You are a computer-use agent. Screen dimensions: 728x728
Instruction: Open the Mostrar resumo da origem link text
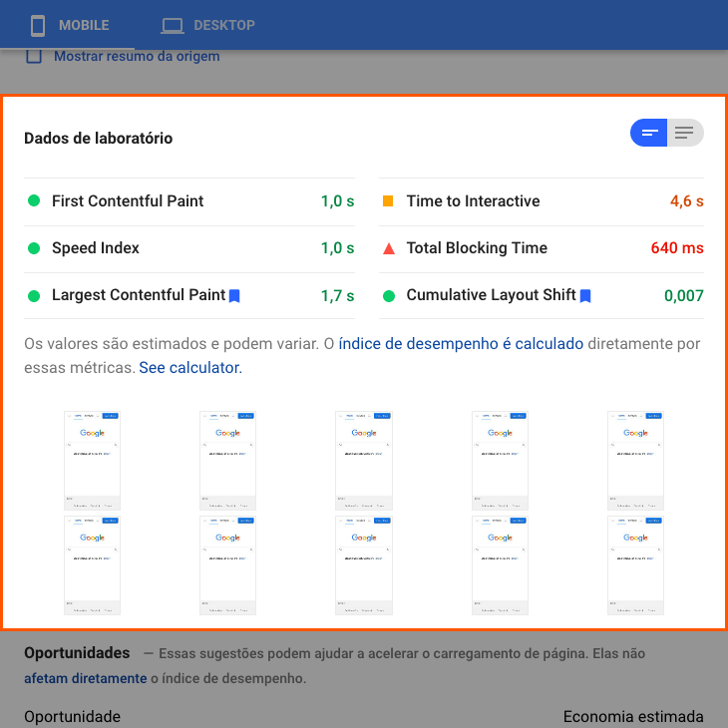[137, 56]
